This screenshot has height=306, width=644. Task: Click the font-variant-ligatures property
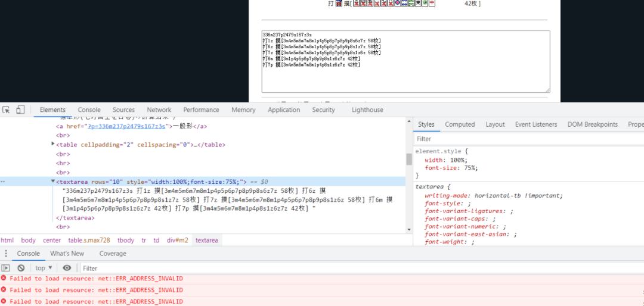[469, 211]
